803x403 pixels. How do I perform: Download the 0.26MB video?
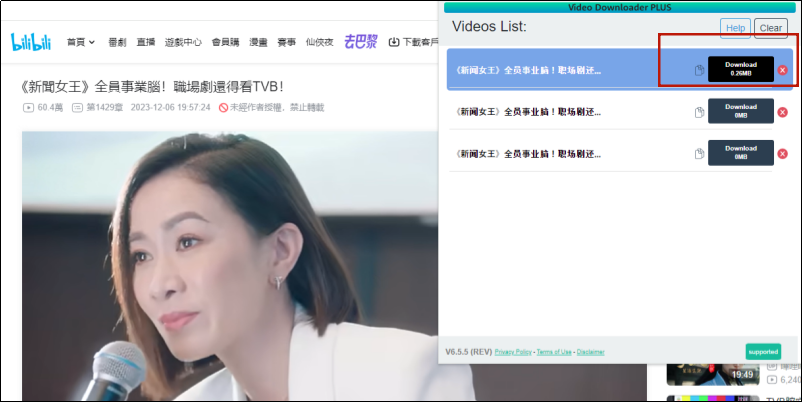pyautogui.click(x=741, y=69)
